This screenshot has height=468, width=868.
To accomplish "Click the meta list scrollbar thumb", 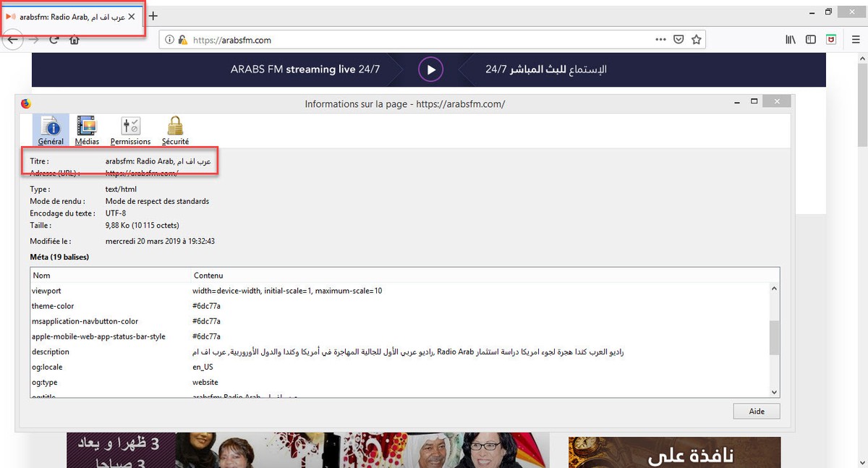I will [774, 336].
